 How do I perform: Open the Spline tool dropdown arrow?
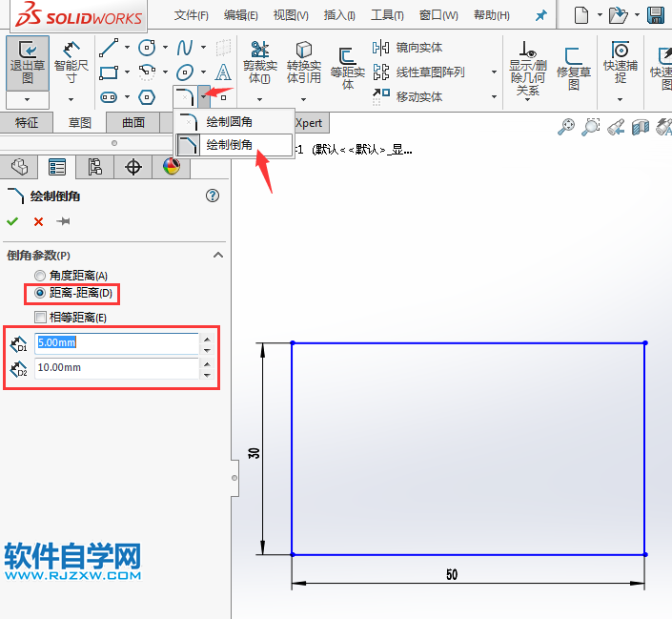[x=204, y=47]
